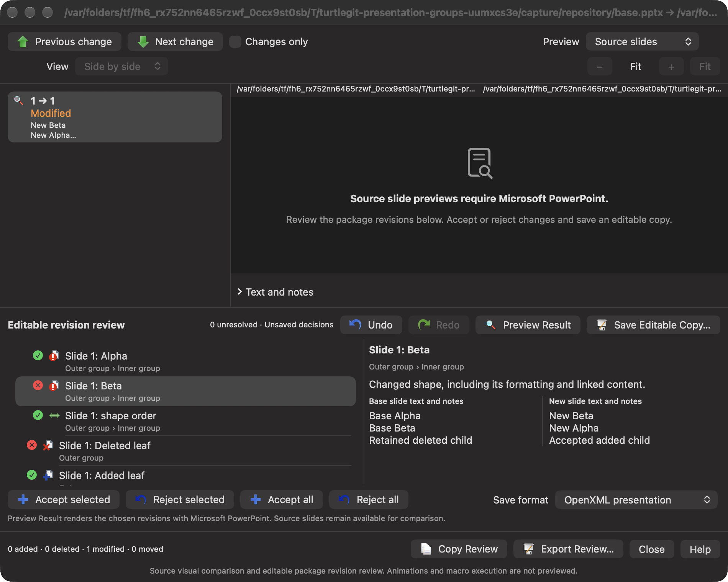Click the Preview Result magnifier icon

tap(491, 325)
